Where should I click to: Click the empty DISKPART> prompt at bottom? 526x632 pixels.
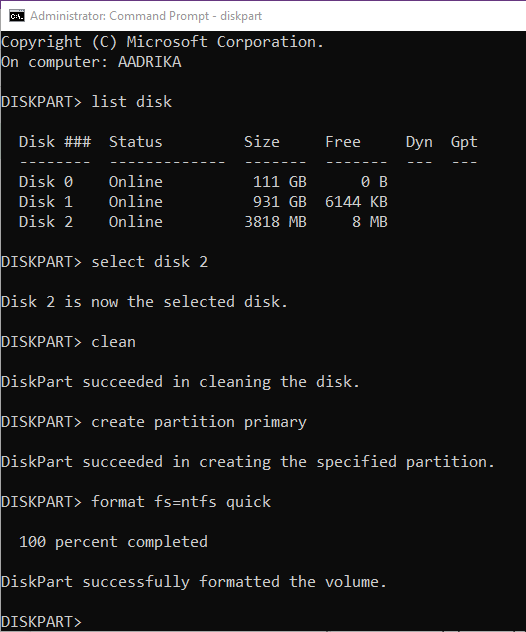pos(42,622)
